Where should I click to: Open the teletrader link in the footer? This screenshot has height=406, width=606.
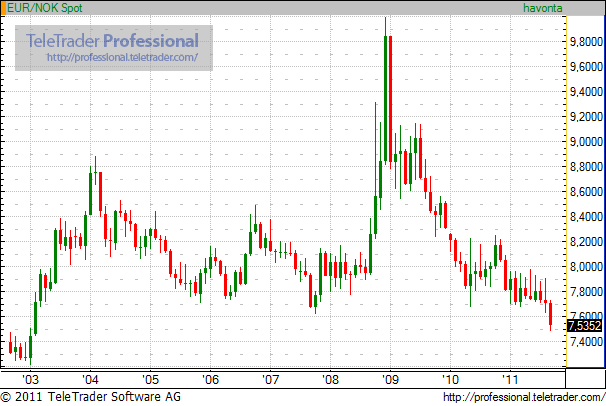[521, 398]
